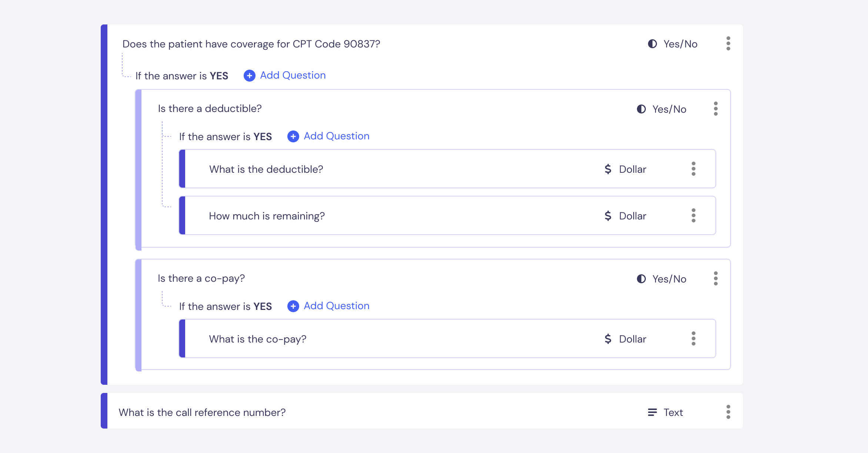Screen dimensions: 868x453
Task: Open options menu for 'What is the co-pay?'
Action: [x=693, y=338]
